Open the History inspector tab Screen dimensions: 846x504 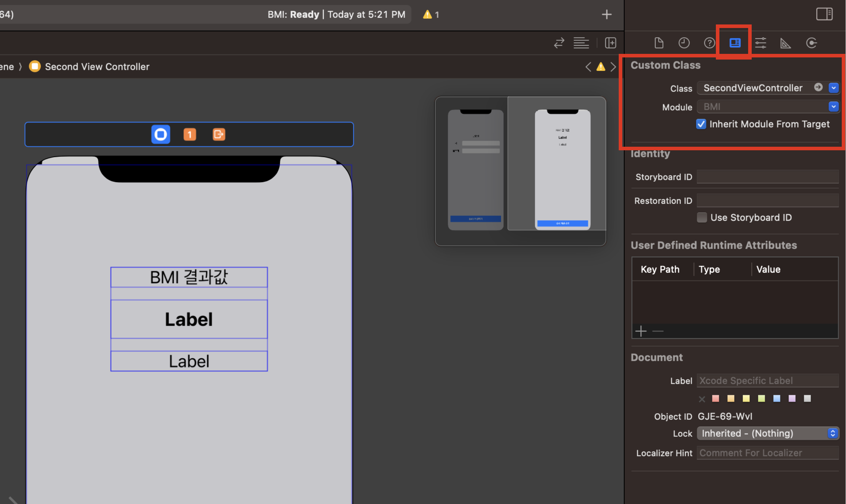click(684, 43)
